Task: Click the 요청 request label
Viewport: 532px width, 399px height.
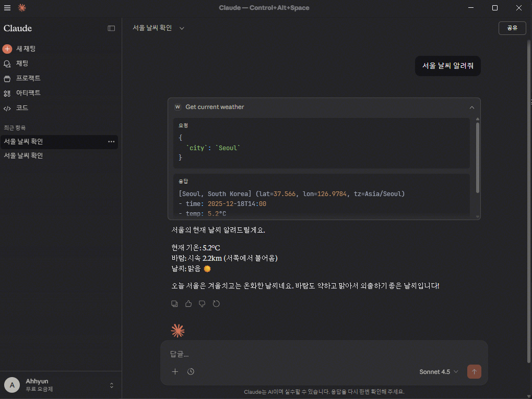Action: [x=183, y=125]
